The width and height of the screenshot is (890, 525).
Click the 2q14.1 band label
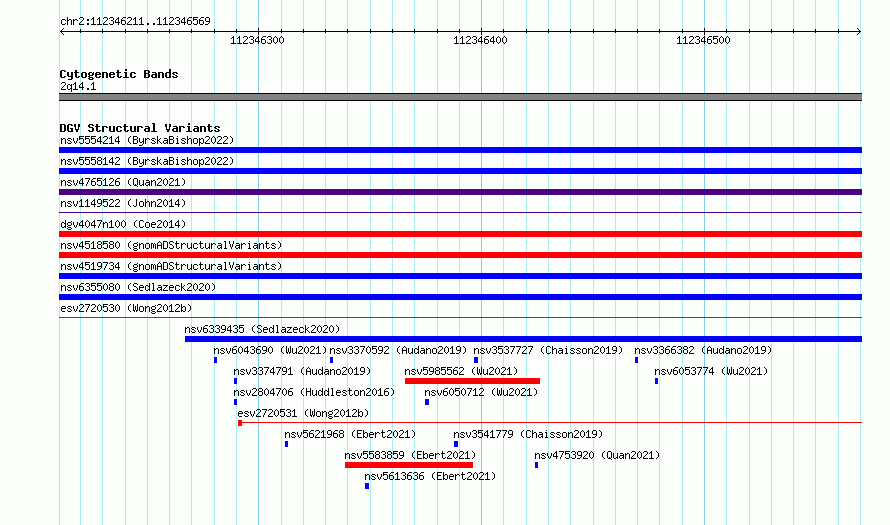coord(78,86)
